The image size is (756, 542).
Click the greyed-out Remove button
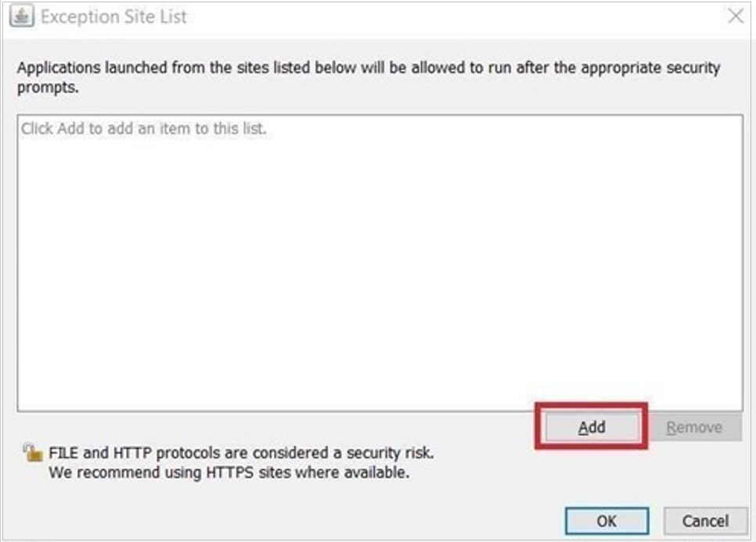(x=693, y=427)
